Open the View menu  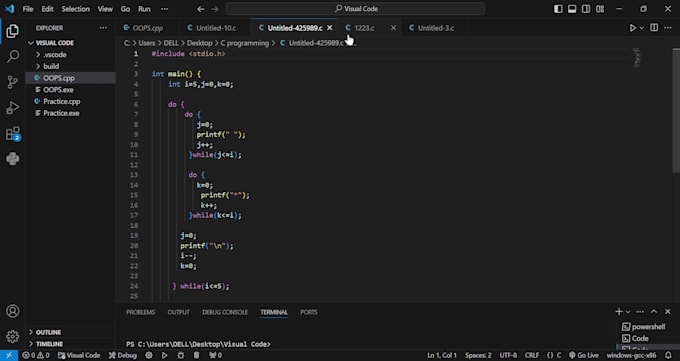[105, 9]
